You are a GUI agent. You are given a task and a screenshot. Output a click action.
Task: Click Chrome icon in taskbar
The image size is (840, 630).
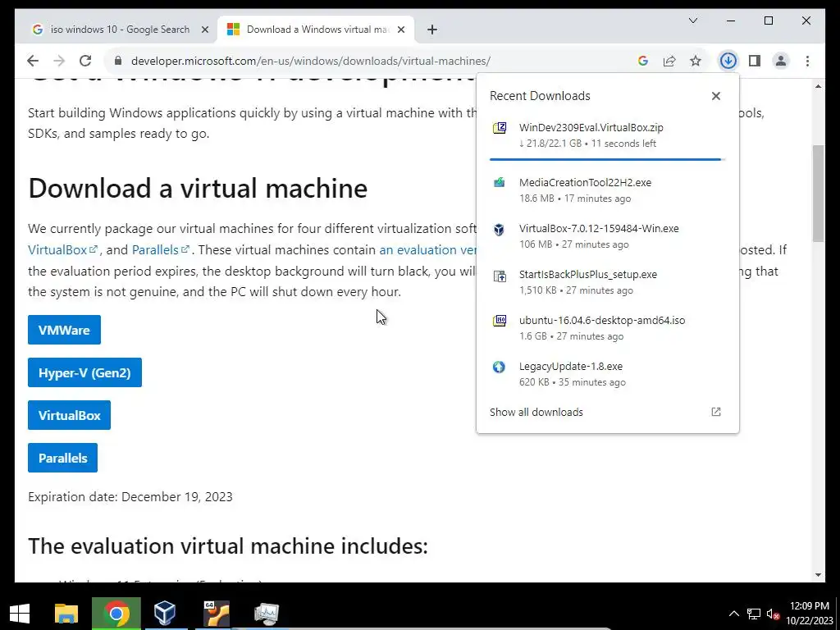[116, 614]
